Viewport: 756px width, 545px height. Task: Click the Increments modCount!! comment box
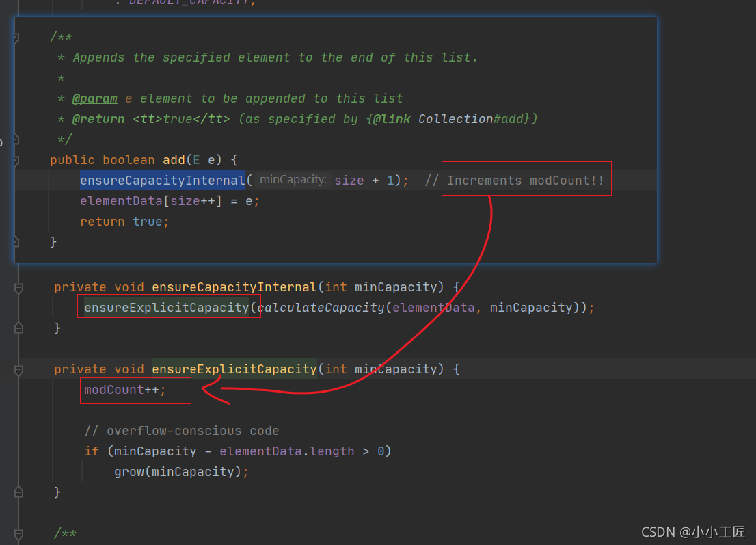pyautogui.click(x=526, y=178)
